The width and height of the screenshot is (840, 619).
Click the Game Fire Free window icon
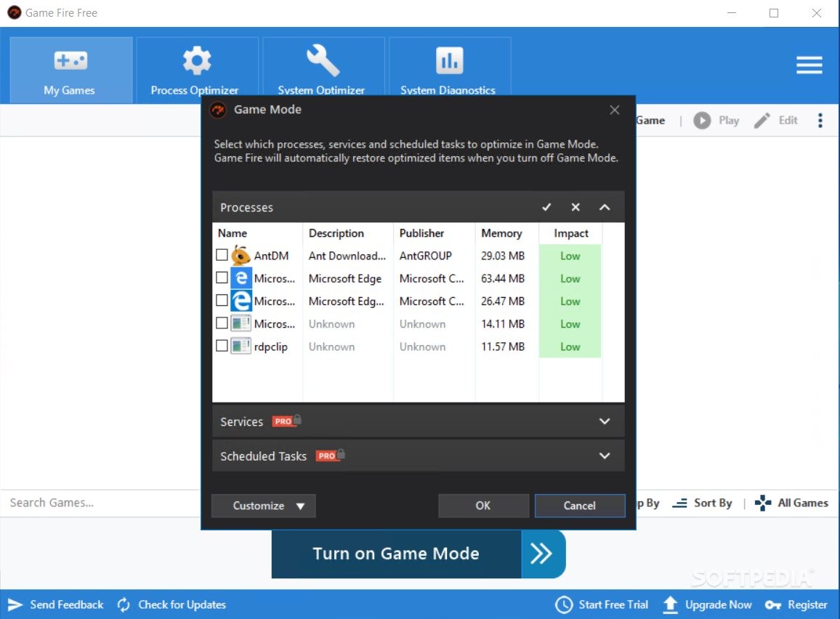(x=15, y=12)
